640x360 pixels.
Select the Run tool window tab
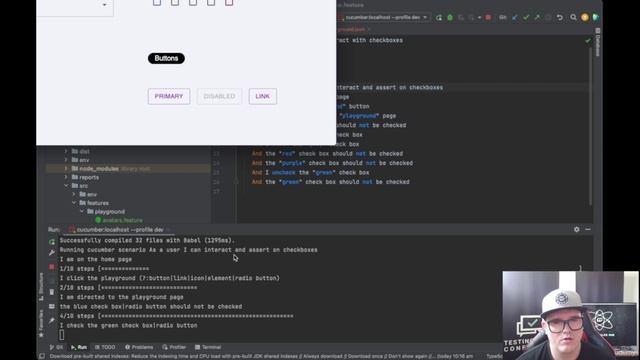coord(79,347)
